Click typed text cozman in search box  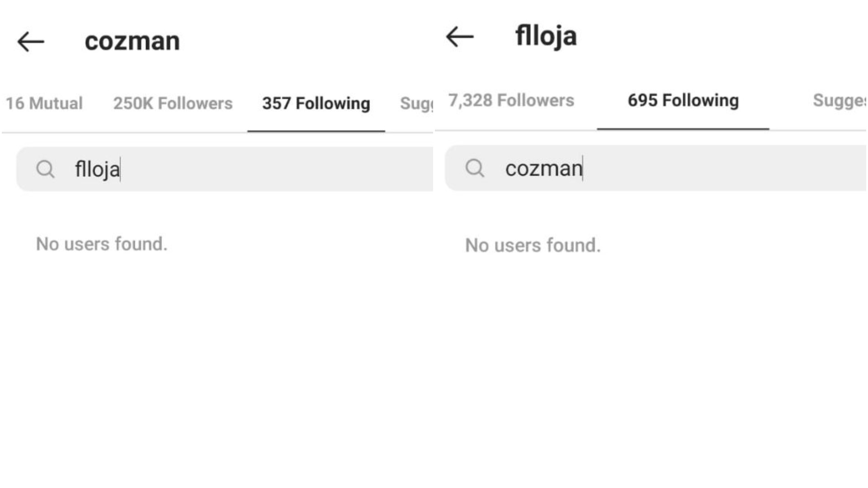pos(544,169)
